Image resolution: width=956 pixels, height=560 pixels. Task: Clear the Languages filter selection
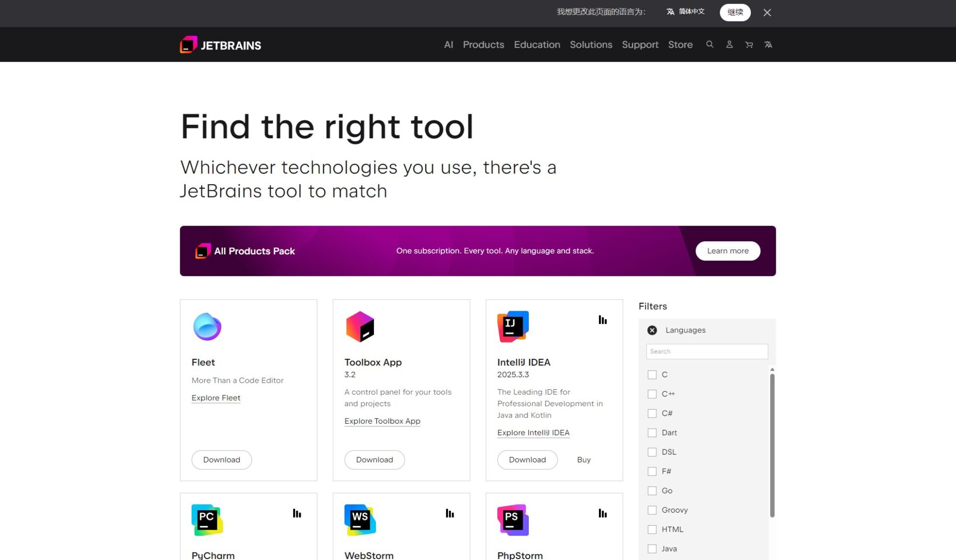(x=651, y=330)
